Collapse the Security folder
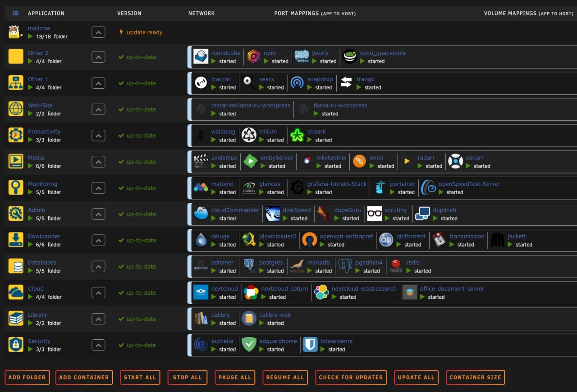 [x=98, y=345]
